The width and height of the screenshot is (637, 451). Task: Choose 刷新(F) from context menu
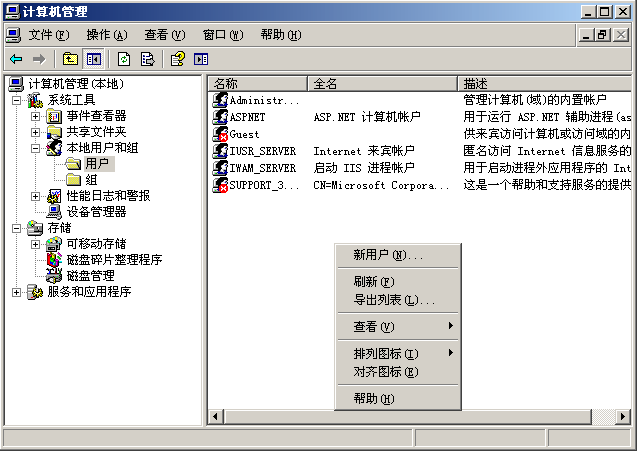point(398,282)
